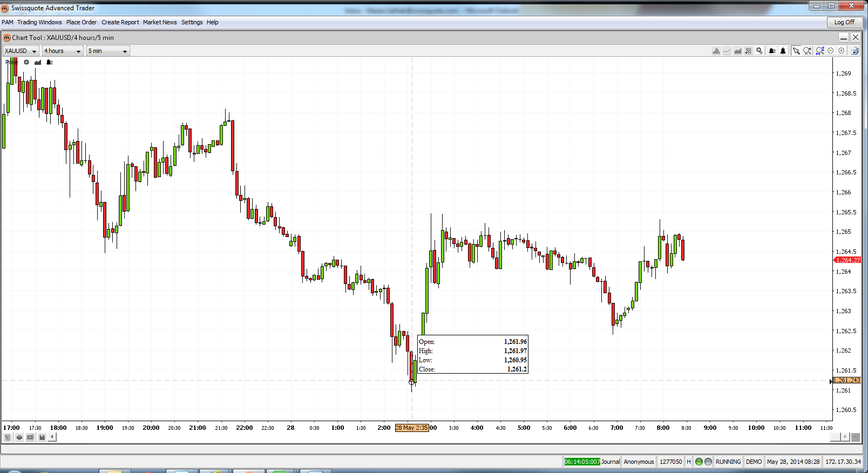Click the green connection status light
Viewport: 868px width, 473px height.
(x=699, y=462)
